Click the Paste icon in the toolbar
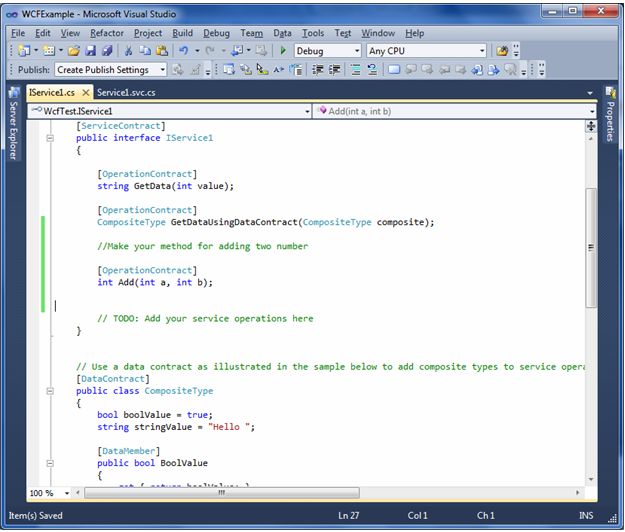 tap(161, 51)
